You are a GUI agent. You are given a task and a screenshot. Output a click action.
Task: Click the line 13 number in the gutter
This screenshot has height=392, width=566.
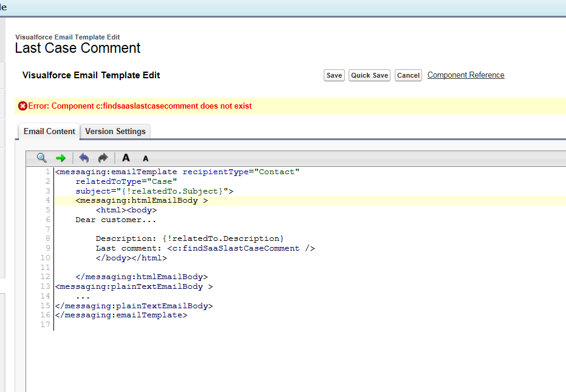(46, 286)
